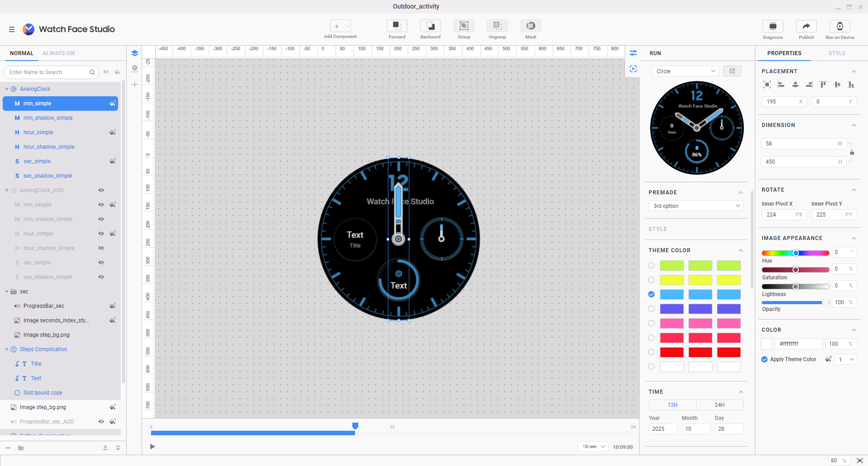The width and height of the screenshot is (868, 466).
Task: Open the layers panel icon
Action: (x=135, y=53)
